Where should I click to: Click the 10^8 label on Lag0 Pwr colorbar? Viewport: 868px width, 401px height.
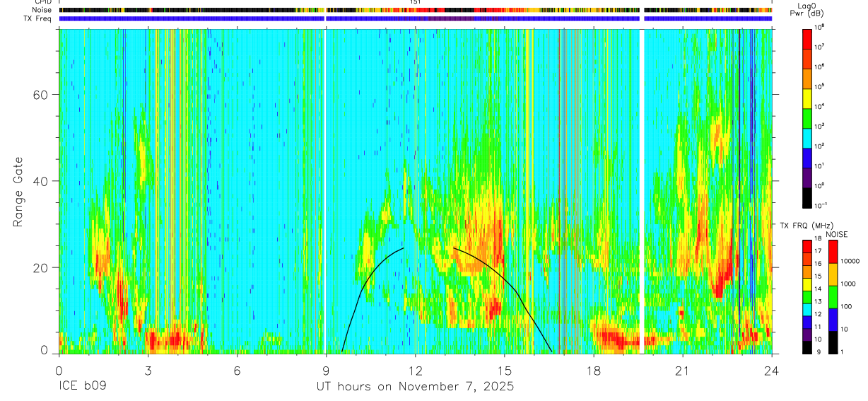(x=821, y=27)
